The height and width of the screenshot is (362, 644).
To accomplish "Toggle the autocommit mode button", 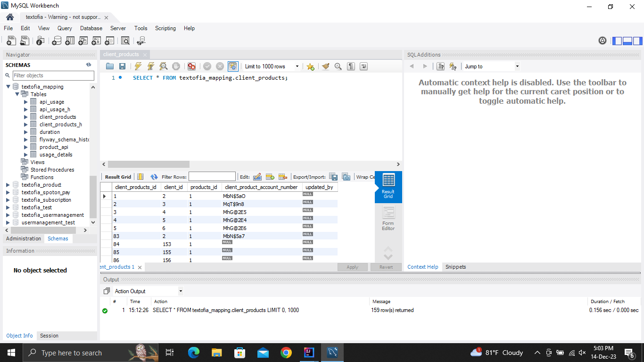I will coord(233,66).
